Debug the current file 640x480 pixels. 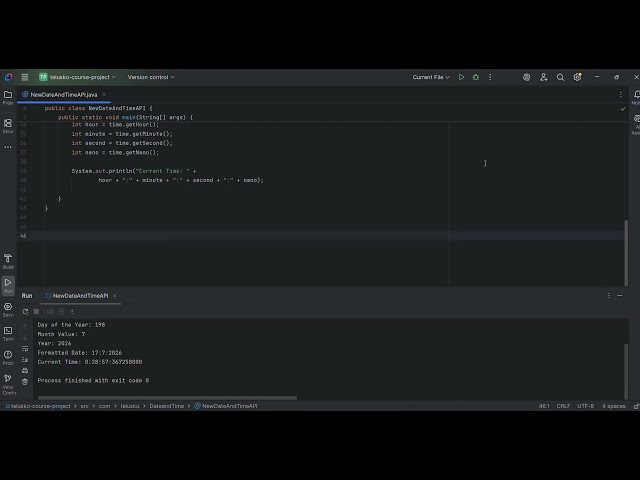(x=476, y=77)
